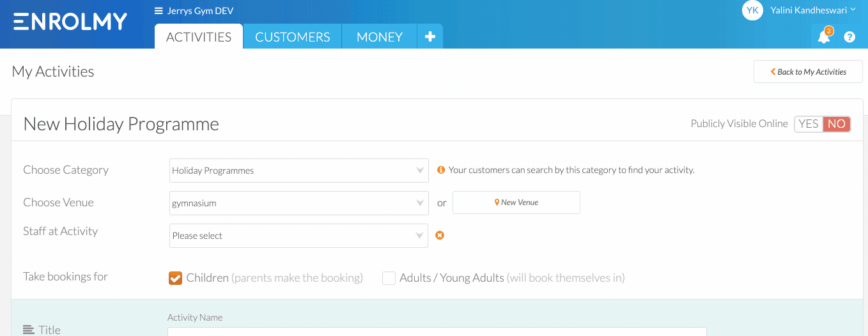Click the My Activities heading
Viewport: 868px width, 336px height.
(x=53, y=72)
